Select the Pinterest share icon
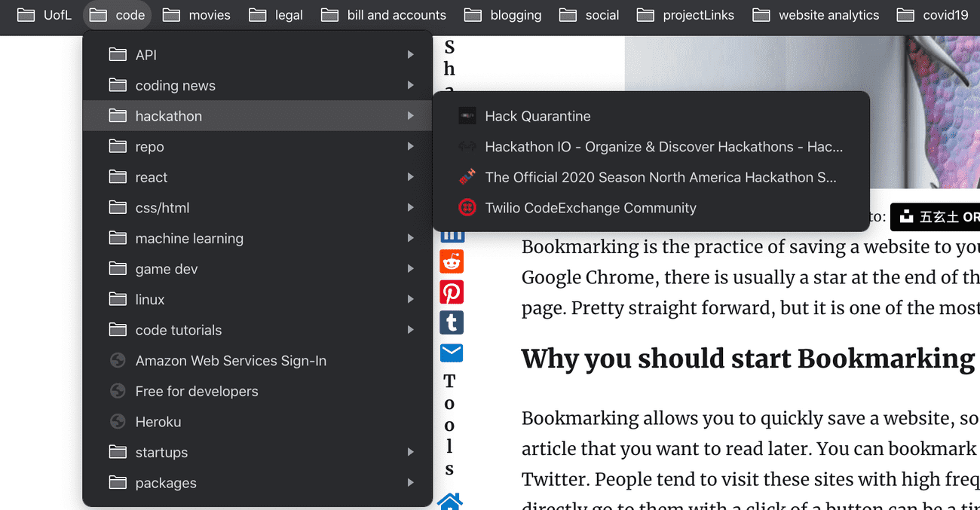The width and height of the screenshot is (980, 510). [452, 292]
